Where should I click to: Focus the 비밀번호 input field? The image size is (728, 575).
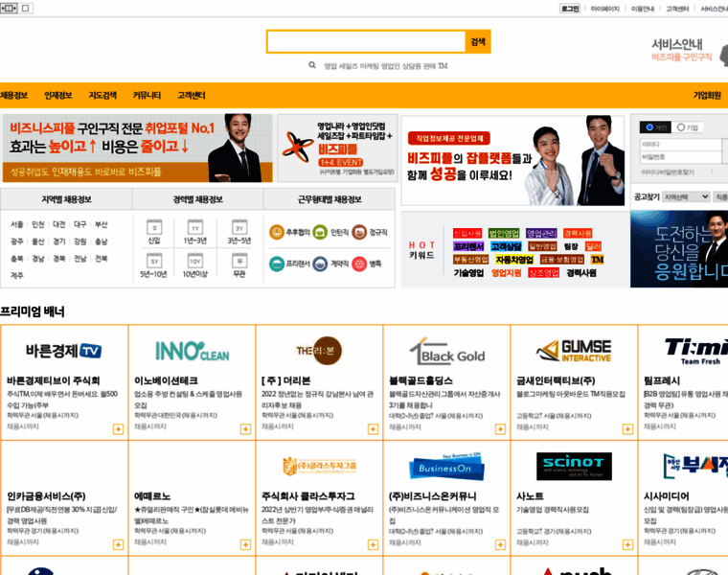[x=680, y=157]
